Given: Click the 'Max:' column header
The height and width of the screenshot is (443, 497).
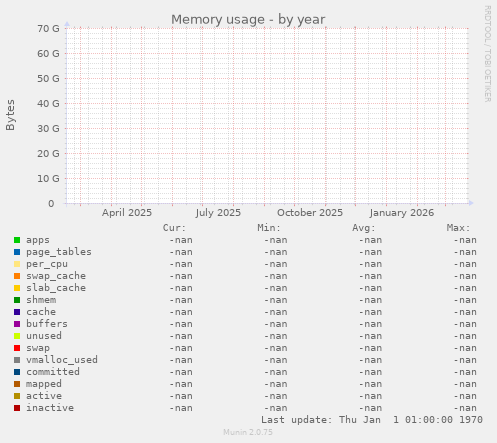Looking at the screenshot, I should (x=458, y=228).
